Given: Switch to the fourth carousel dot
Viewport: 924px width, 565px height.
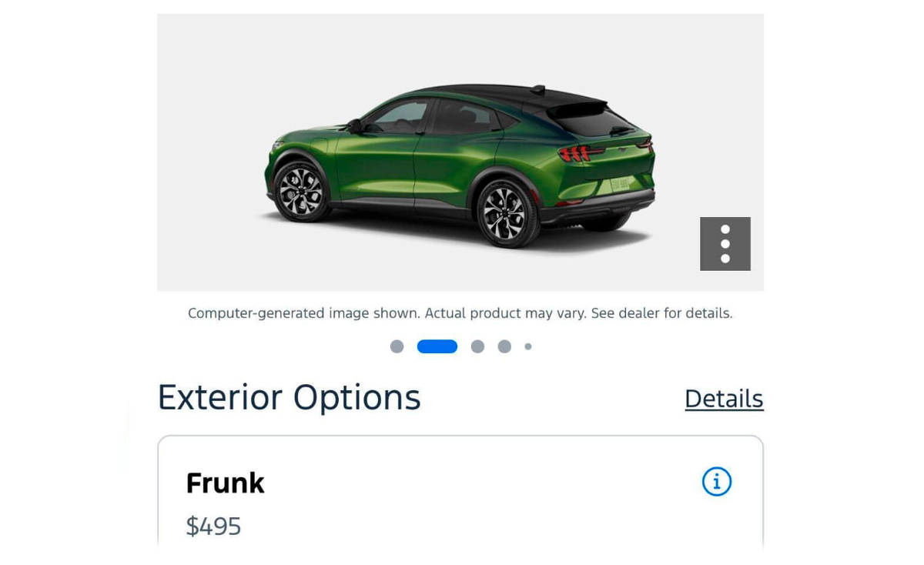Looking at the screenshot, I should 504,346.
